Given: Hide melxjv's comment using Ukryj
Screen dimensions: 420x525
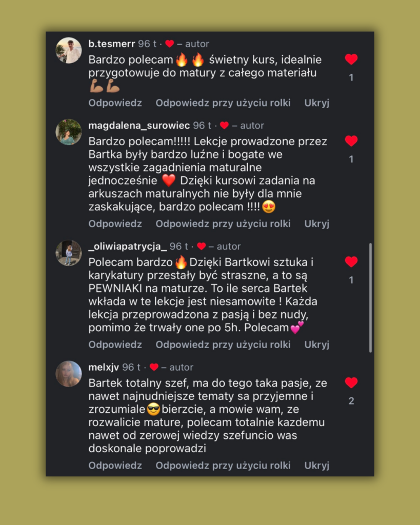Looking at the screenshot, I should tap(316, 466).
